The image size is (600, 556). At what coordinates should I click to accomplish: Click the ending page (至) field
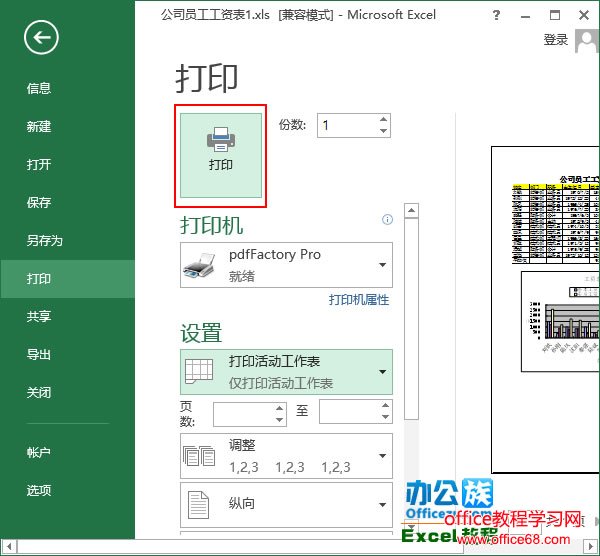pos(346,412)
